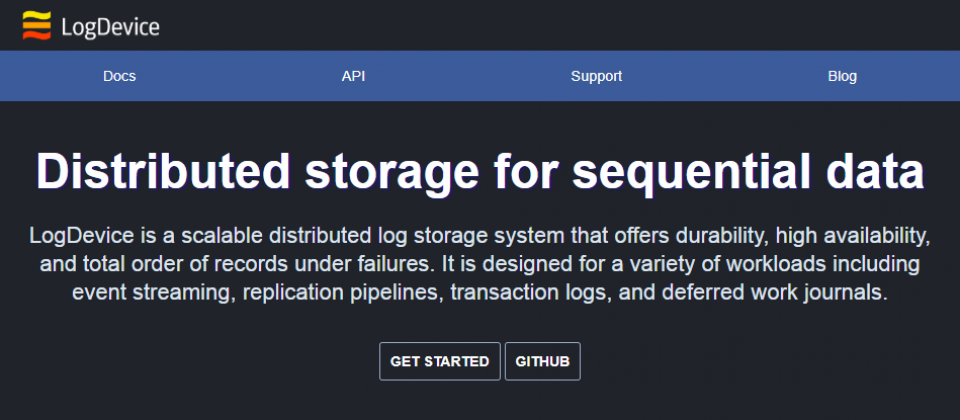Viewport: 960px width, 420px height.
Task: Go to the API section
Action: coord(353,77)
